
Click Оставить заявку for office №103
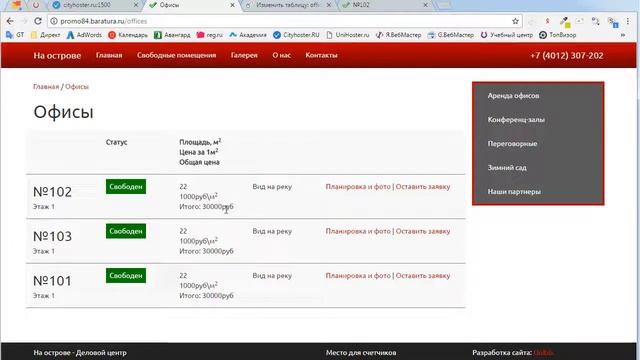point(423,231)
